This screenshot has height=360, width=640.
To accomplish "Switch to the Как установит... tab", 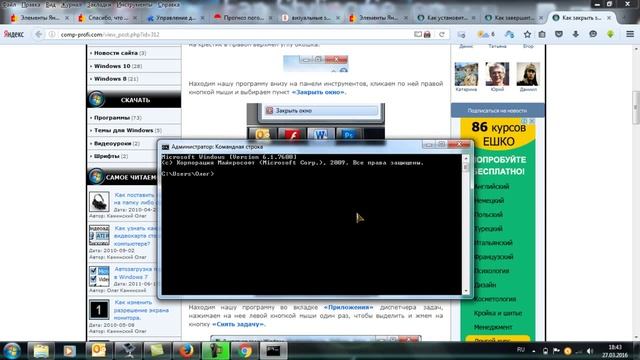I will (446, 18).
